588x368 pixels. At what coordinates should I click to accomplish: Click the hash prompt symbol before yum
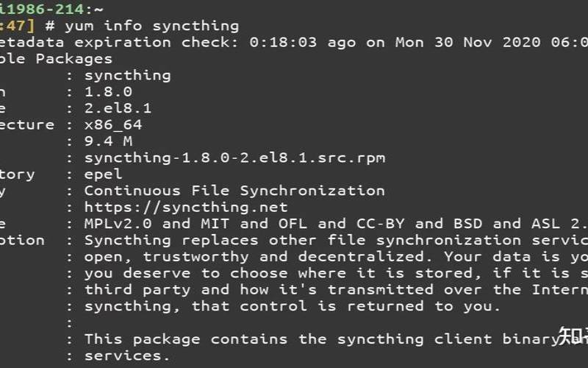(x=51, y=26)
